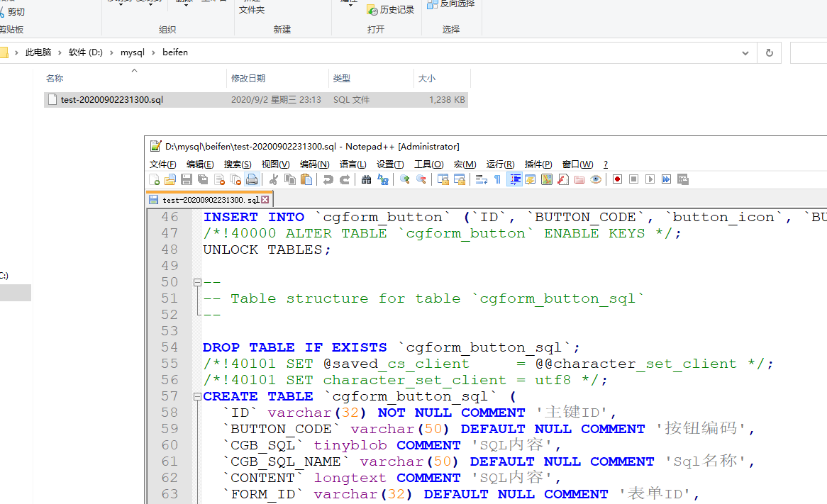Close the test-20200902231300.sql tab
This screenshot has width=827, height=504.
(x=265, y=200)
